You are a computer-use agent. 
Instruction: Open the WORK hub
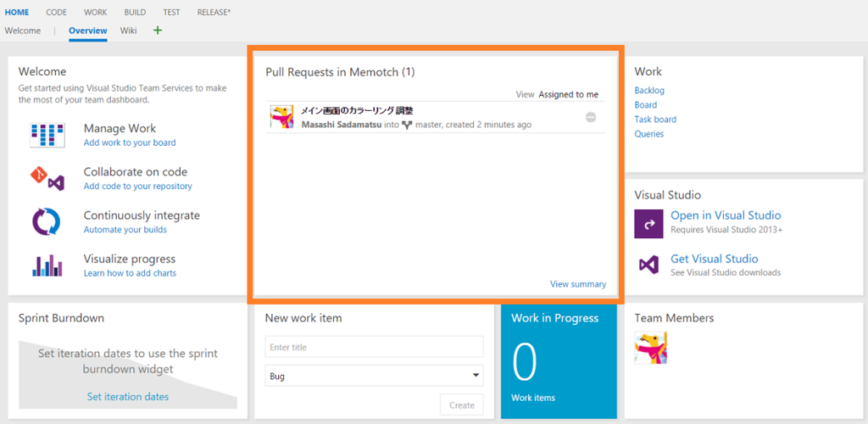click(x=96, y=12)
